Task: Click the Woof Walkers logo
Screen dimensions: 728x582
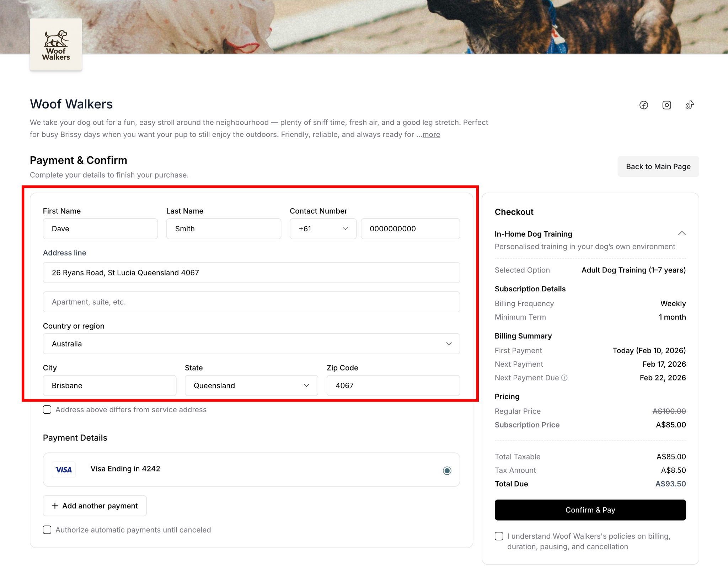Action: pyautogui.click(x=56, y=45)
